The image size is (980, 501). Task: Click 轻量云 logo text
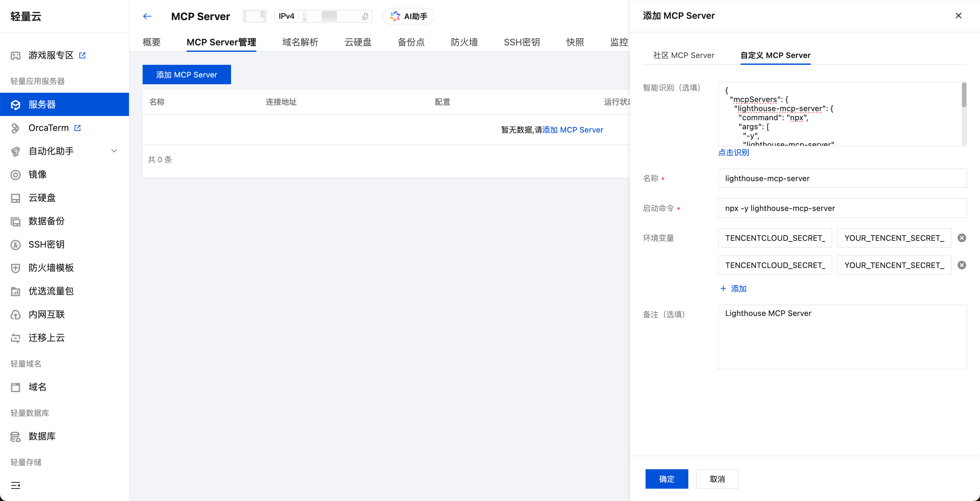(26, 16)
